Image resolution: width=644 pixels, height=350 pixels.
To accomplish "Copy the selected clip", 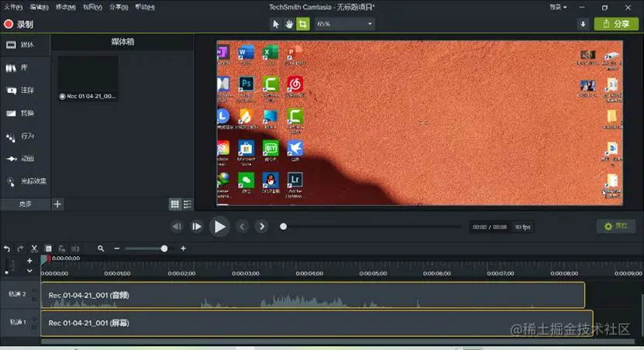I will tap(49, 249).
